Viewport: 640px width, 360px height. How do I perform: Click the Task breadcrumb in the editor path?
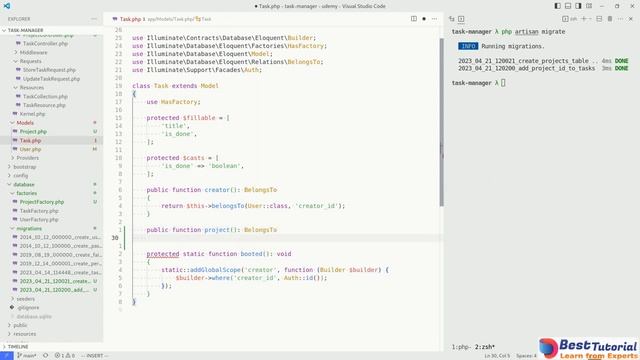[x=203, y=19]
